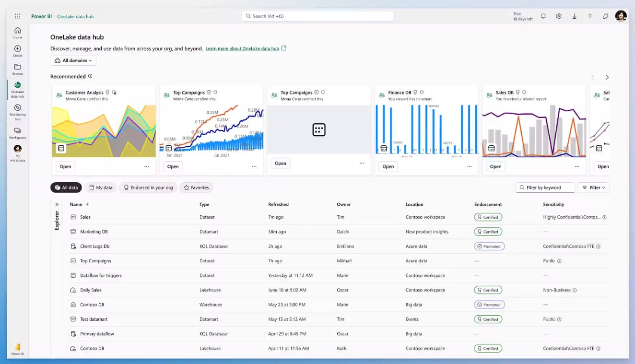
Task: Click Trial 18 days left indicator
Action: pos(523,16)
